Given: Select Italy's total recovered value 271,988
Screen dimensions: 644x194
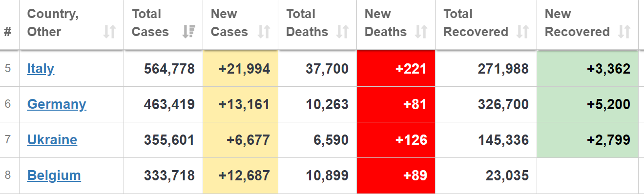Looking at the screenshot, I should 503,69.
